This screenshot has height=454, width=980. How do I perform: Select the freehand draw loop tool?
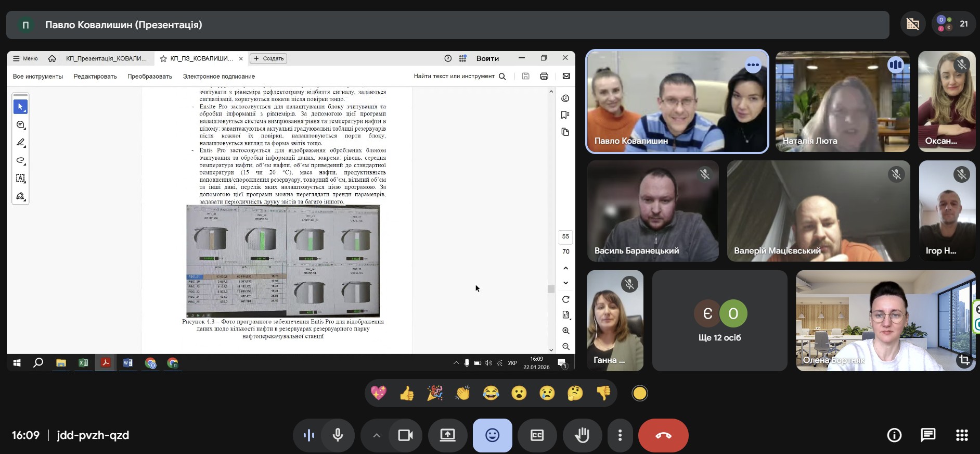(20, 160)
